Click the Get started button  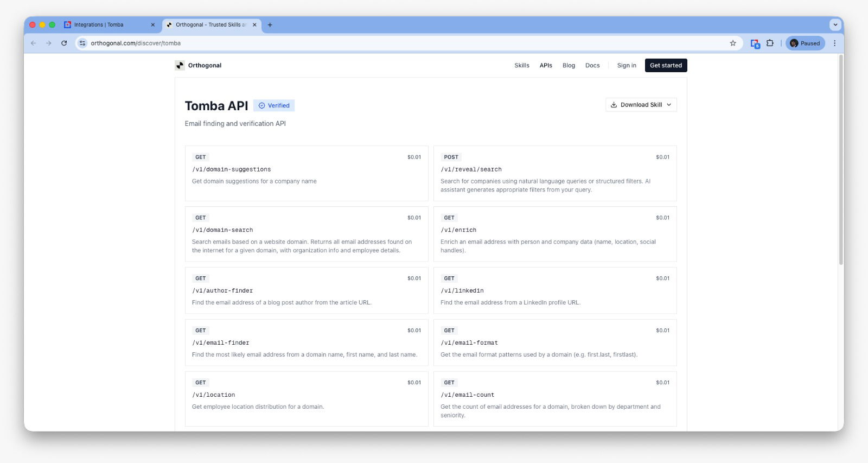pyautogui.click(x=666, y=66)
